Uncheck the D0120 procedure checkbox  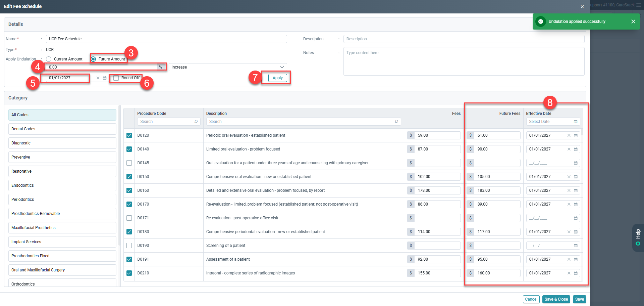click(x=129, y=135)
